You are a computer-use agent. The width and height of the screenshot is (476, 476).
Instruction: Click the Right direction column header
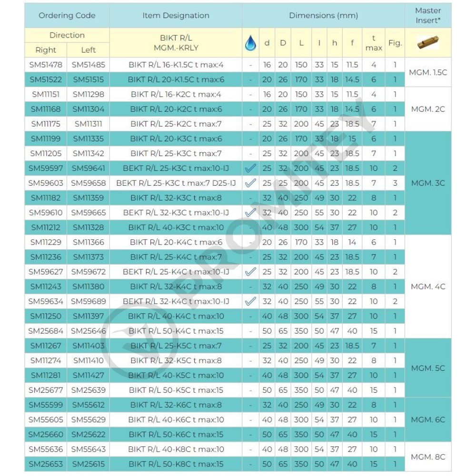pyautogui.click(x=46, y=50)
